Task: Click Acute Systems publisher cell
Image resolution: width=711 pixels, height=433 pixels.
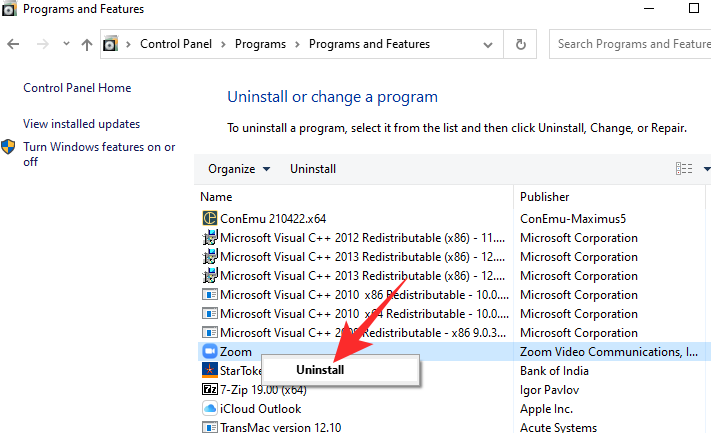Action: (558, 428)
